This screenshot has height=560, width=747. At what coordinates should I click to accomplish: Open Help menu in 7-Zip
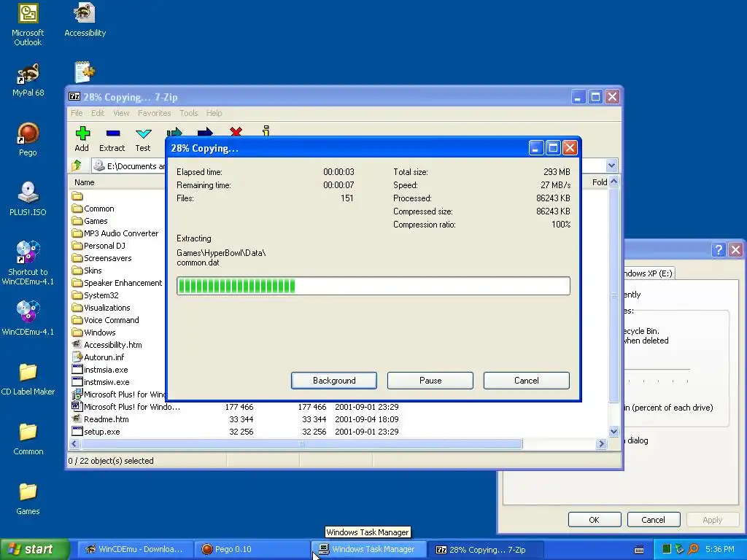(x=214, y=113)
